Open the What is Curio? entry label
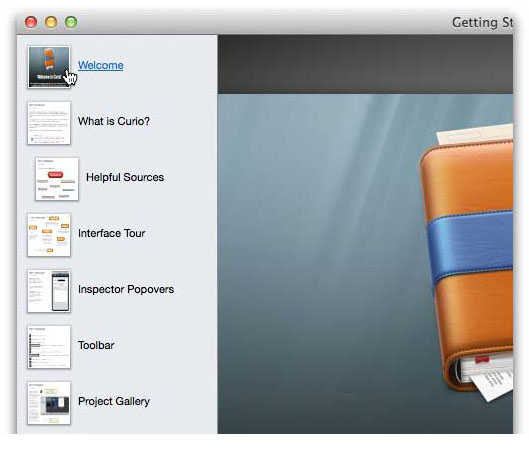This screenshot has height=456, width=529. 114,121
